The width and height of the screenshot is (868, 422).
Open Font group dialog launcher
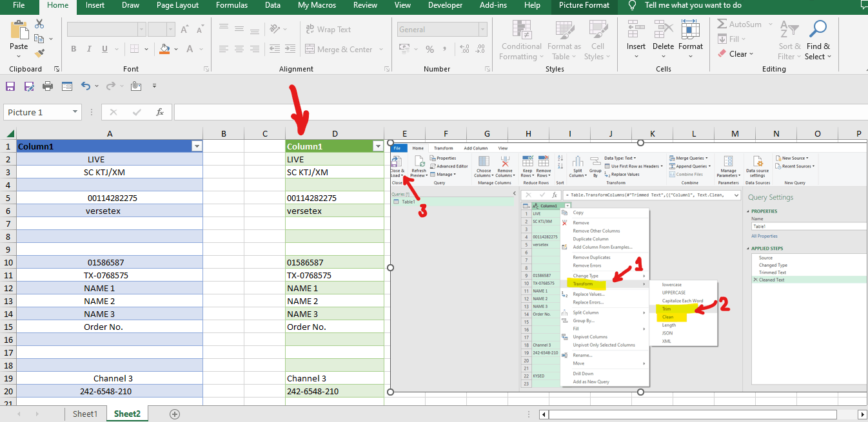tap(207, 69)
